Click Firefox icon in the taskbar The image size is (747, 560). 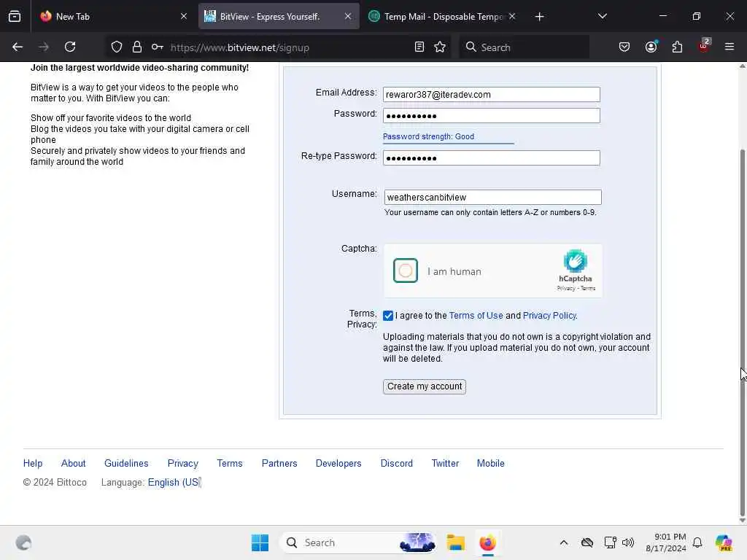pyautogui.click(x=487, y=542)
